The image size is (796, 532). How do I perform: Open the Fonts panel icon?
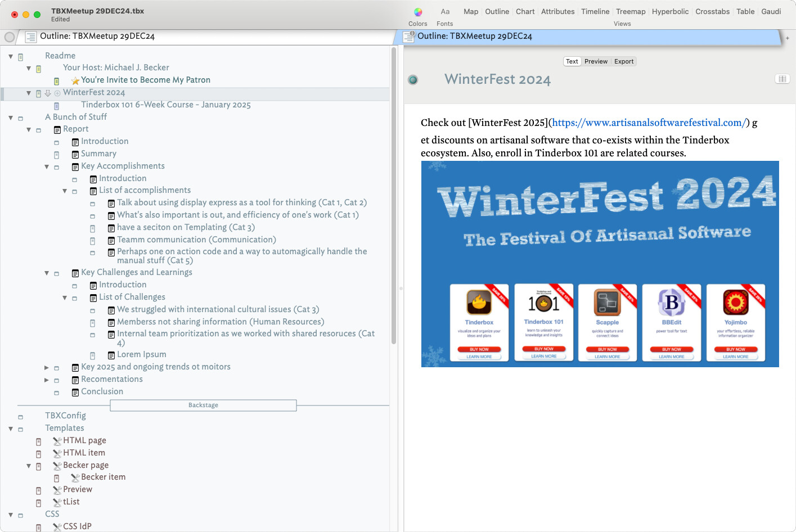445,12
